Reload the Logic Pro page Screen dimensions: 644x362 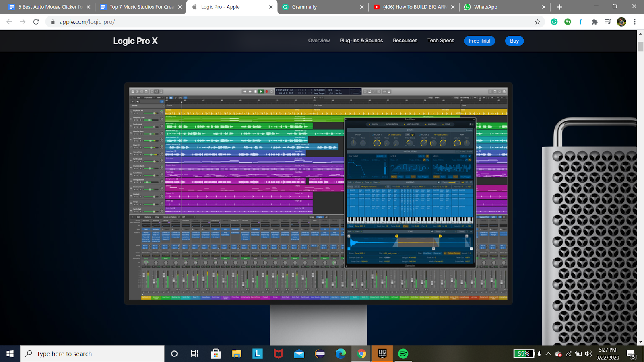36,22
